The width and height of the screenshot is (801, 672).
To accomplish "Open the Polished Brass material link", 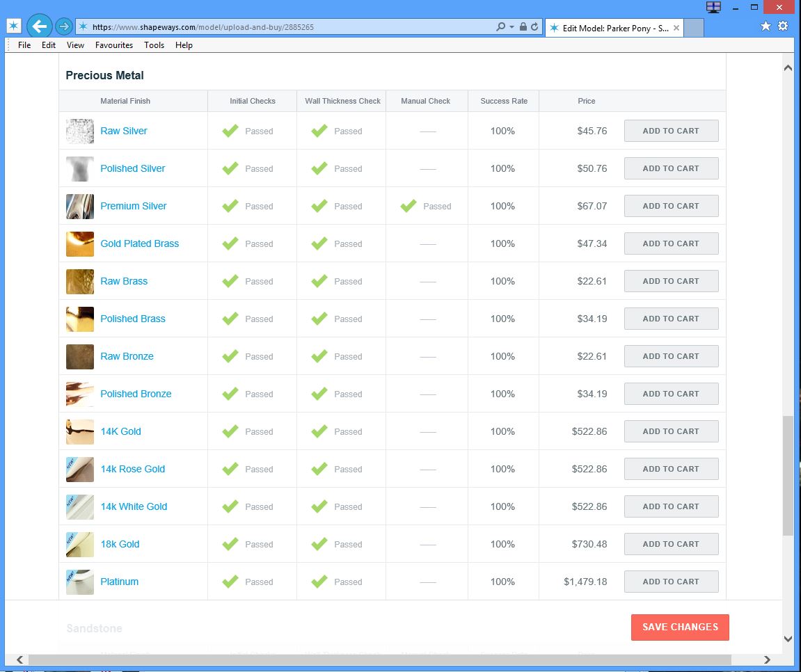I will pos(133,319).
